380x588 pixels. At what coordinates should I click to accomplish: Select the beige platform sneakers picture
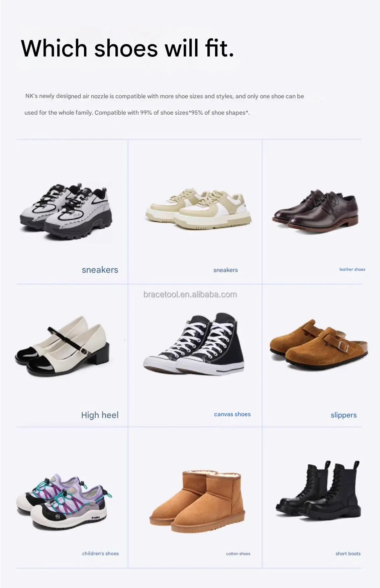point(198,209)
